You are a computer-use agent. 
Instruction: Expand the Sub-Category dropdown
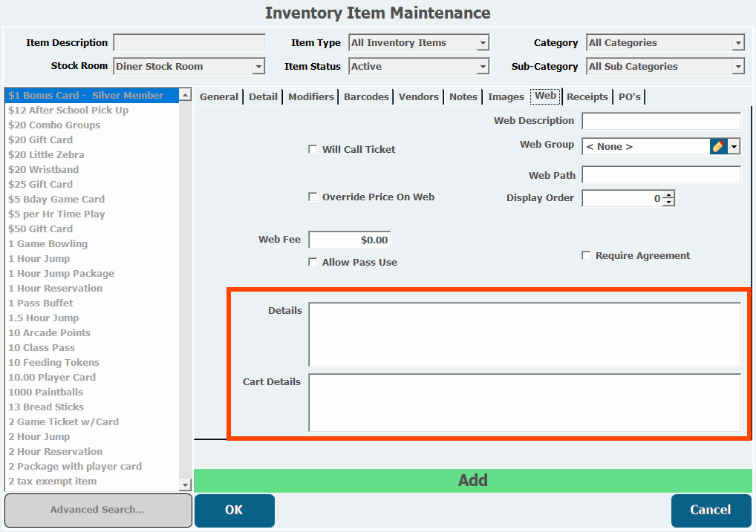point(738,67)
